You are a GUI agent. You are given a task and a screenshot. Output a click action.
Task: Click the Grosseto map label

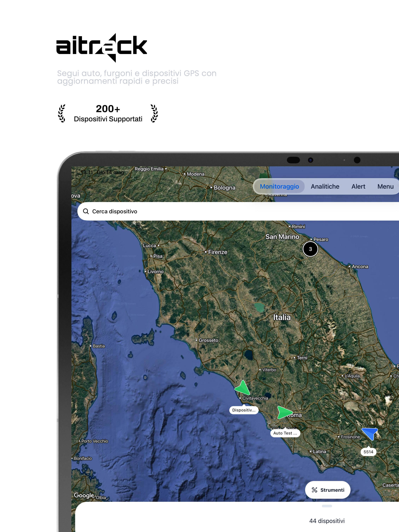(208, 340)
